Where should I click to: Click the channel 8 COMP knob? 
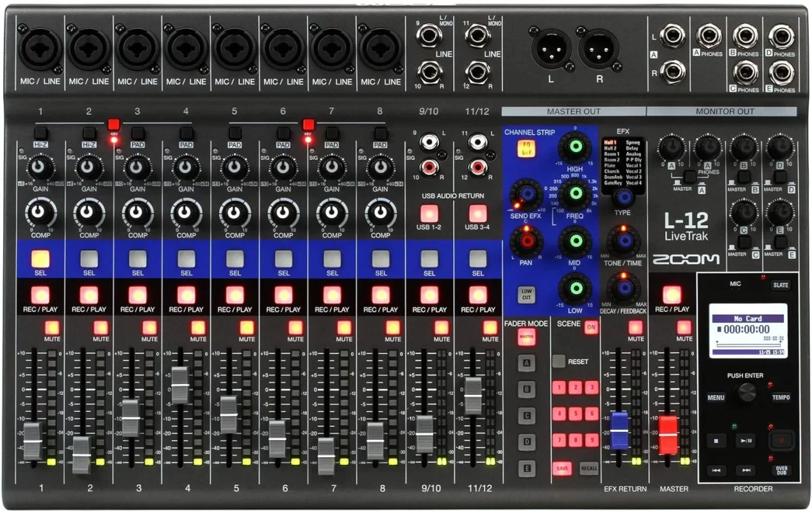380,213
